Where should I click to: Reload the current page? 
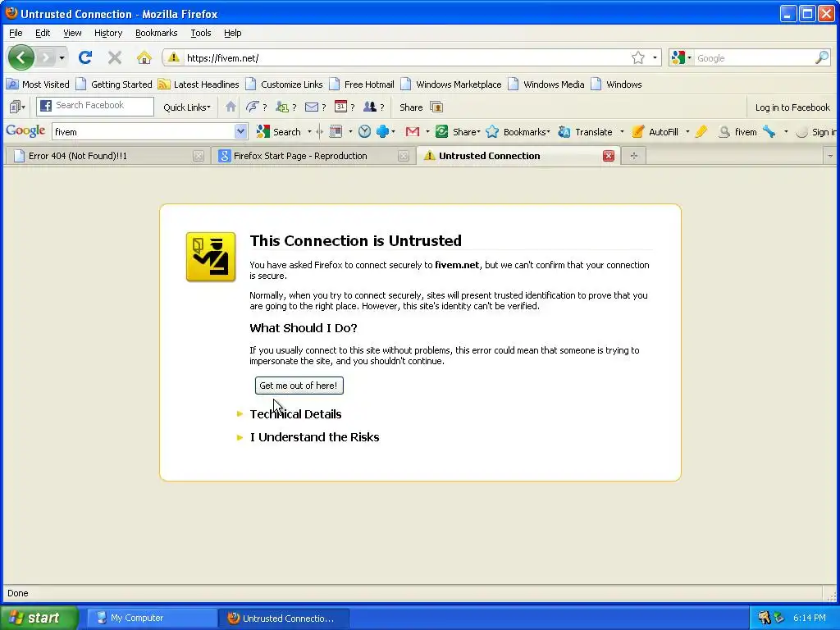coord(84,57)
